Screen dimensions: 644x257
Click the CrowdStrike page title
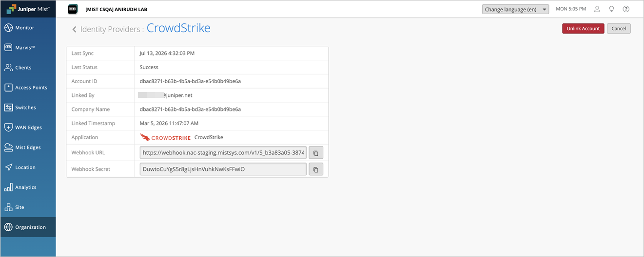tap(178, 28)
